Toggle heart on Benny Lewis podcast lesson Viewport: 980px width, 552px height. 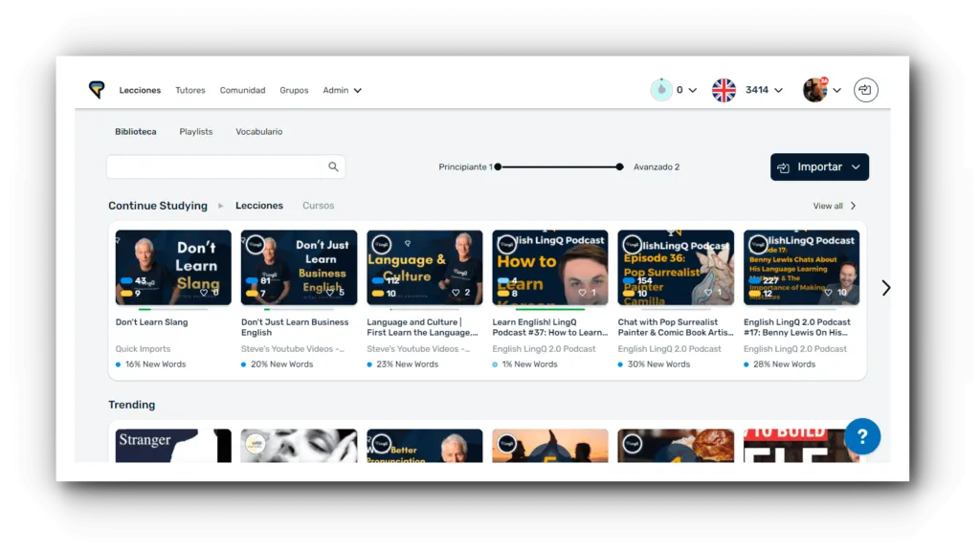point(832,293)
